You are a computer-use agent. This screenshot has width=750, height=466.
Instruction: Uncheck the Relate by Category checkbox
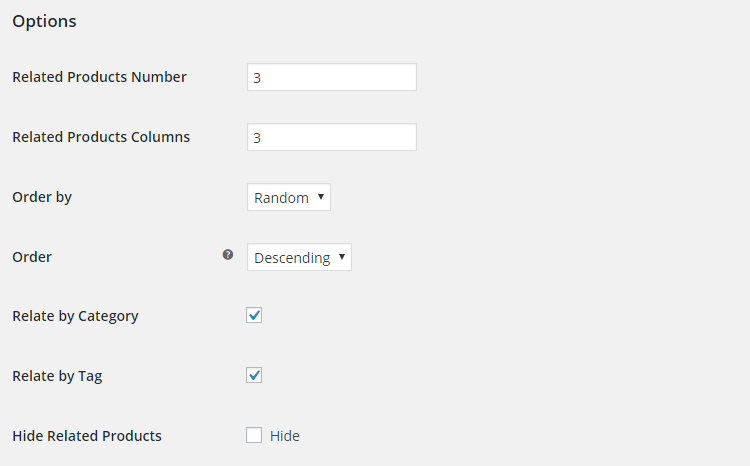254,315
